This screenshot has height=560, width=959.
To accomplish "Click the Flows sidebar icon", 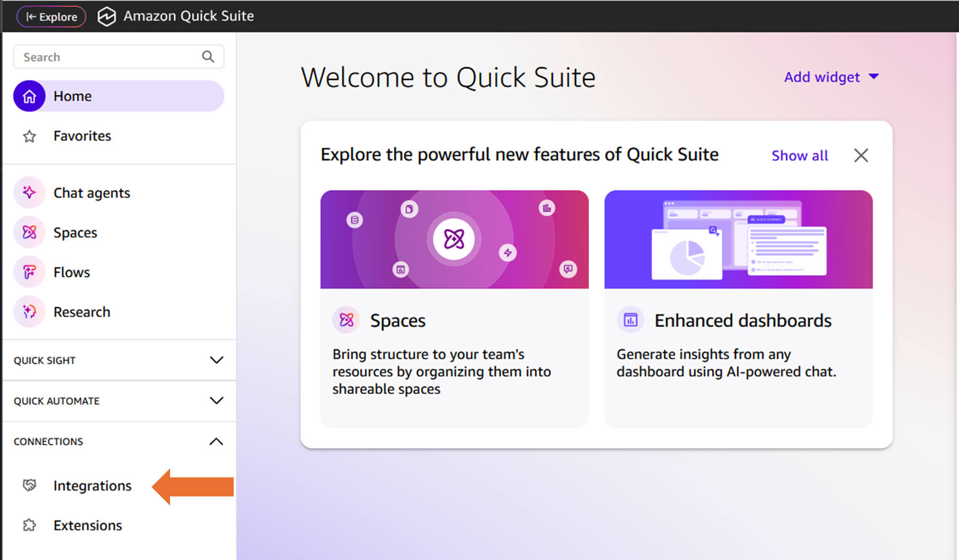I will click(x=29, y=272).
